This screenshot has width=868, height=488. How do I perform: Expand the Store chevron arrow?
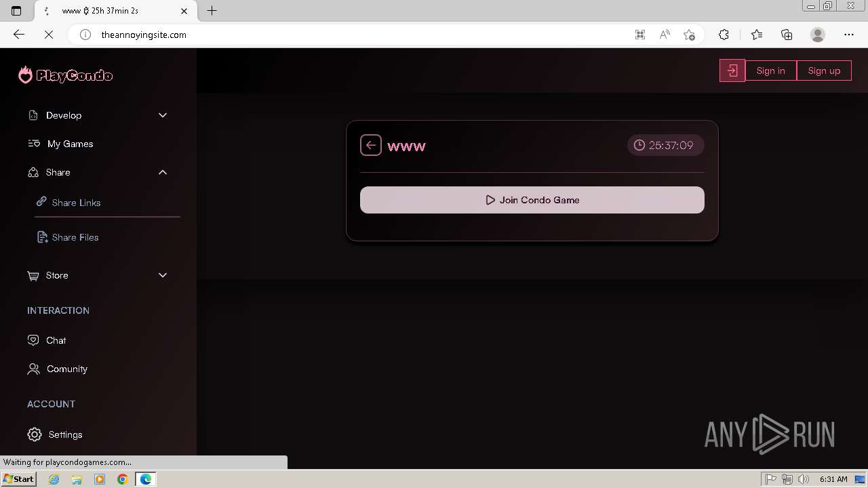pos(163,275)
